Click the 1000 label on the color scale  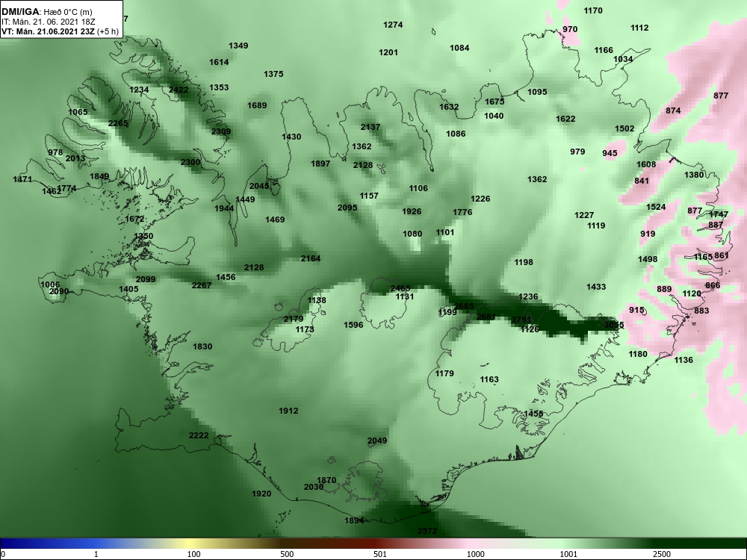coord(475,554)
